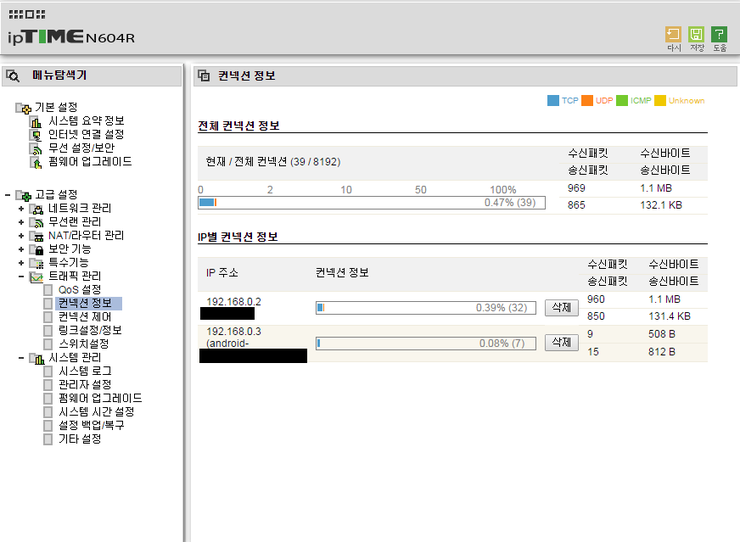Click the 전체 컨넥션 정보 section heading

tap(239, 126)
